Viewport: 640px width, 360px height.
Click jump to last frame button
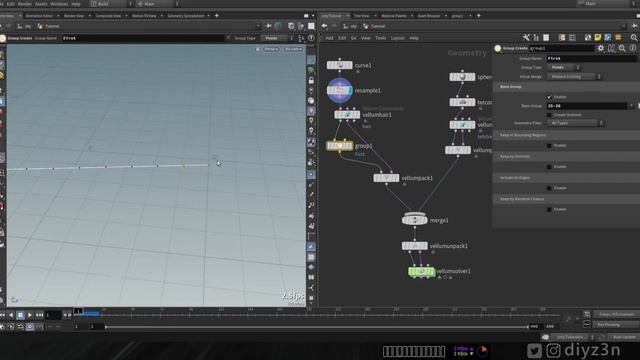[39, 315]
